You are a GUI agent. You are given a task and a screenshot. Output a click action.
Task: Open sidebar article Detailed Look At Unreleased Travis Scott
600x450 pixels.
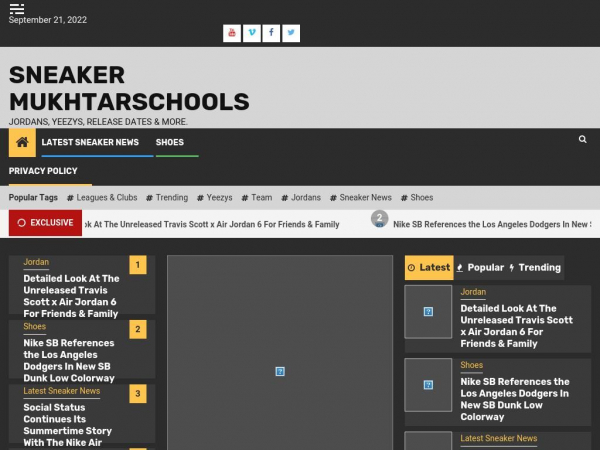click(x=517, y=326)
